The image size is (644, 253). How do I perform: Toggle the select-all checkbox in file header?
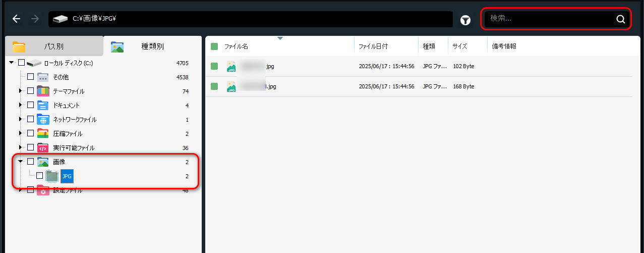214,46
